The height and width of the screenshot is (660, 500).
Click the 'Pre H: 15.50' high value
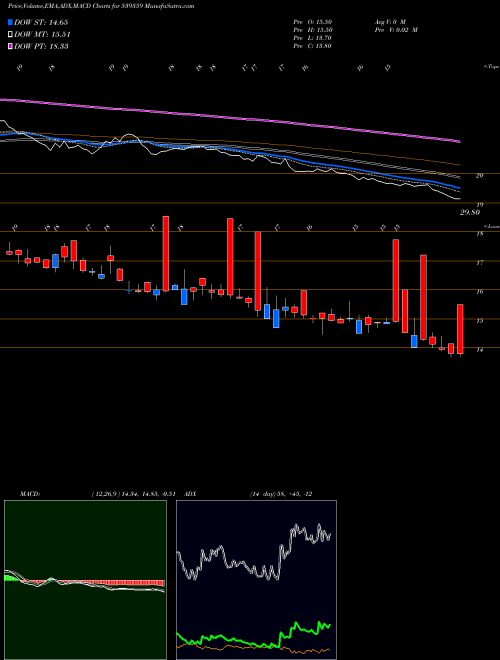(x=313, y=30)
